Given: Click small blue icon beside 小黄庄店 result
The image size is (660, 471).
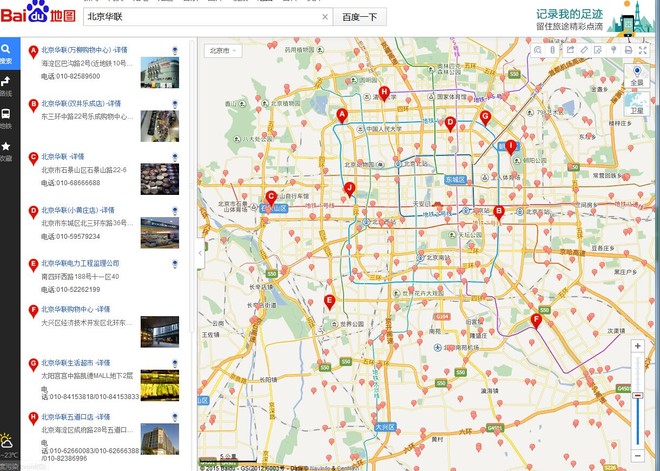Looking at the screenshot, I should tap(175, 210).
